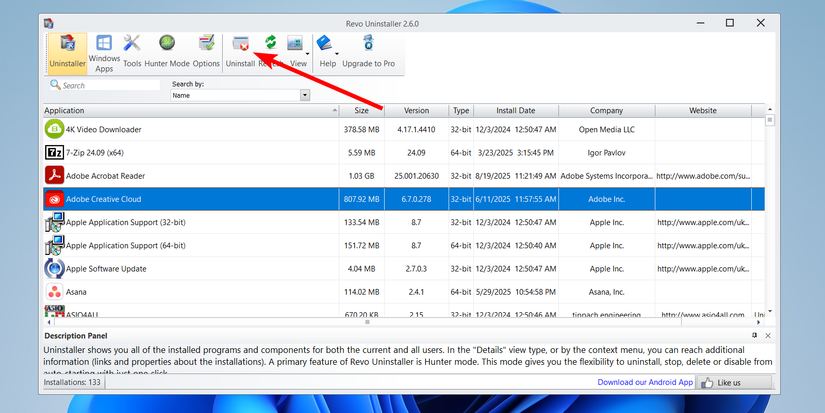Sort list by Version column
The height and width of the screenshot is (413, 825).
pyautogui.click(x=416, y=110)
